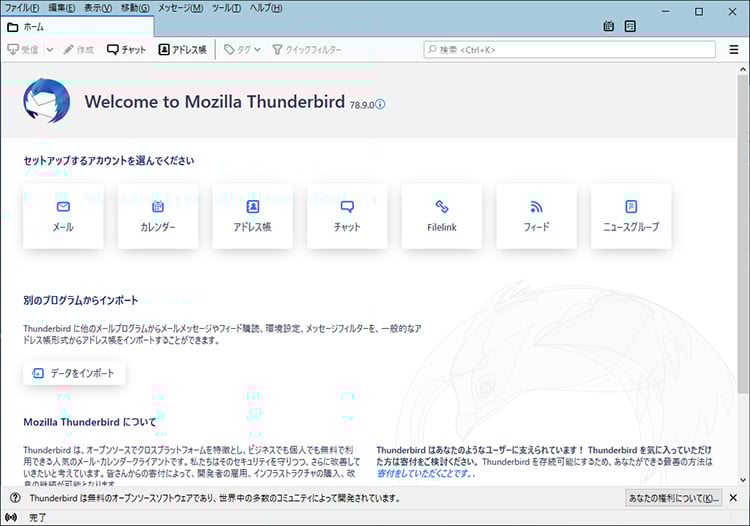Click the Mozilla Thunderbird について heading

pyautogui.click(x=90, y=422)
